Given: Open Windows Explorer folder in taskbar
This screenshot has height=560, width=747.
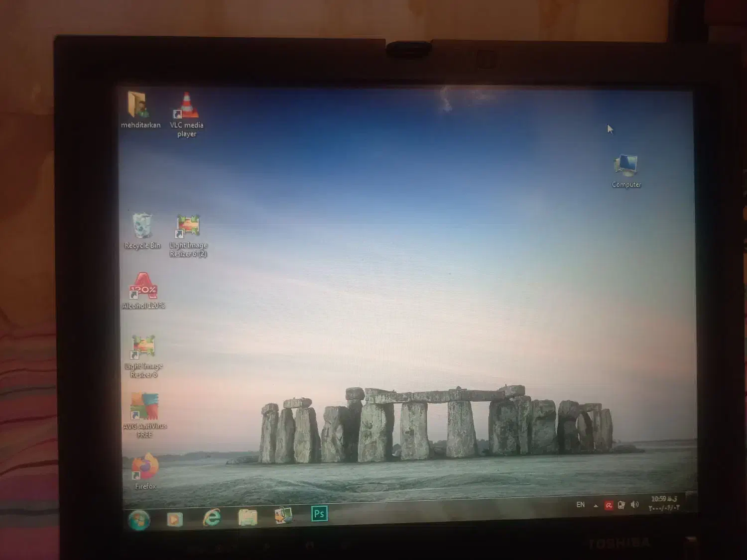Looking at the screenshot, I should 248,517.
